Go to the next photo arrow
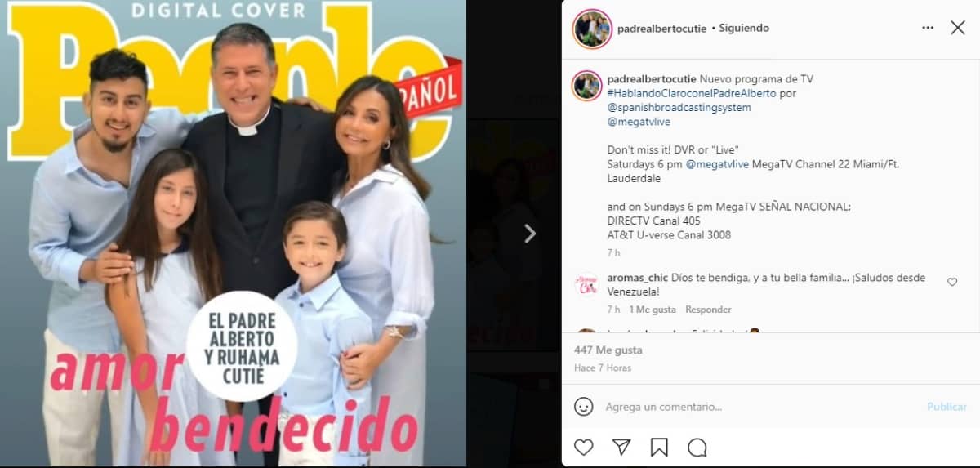 pos(530,234)
